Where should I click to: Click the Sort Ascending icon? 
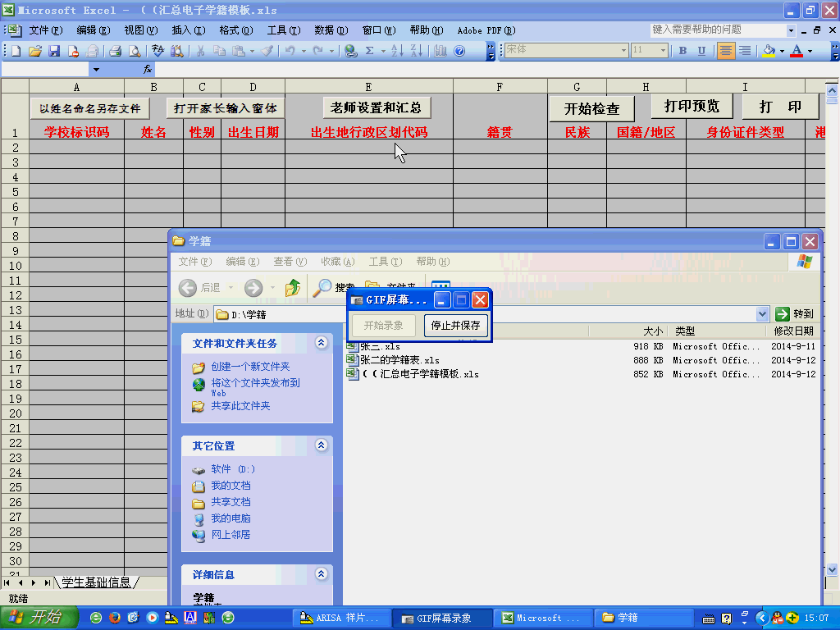[x=397, y=51]
